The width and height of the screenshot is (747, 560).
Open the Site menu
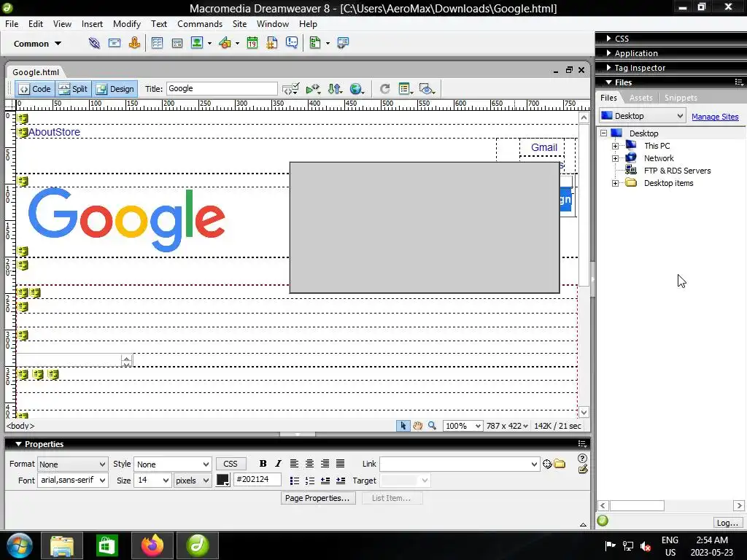click(x=239, y=24)
